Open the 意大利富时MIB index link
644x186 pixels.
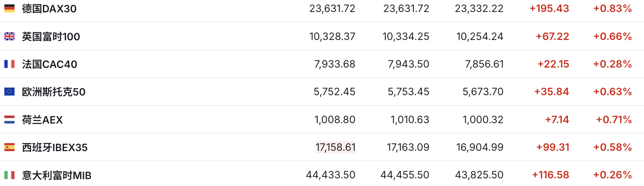(x=57, y=175)
